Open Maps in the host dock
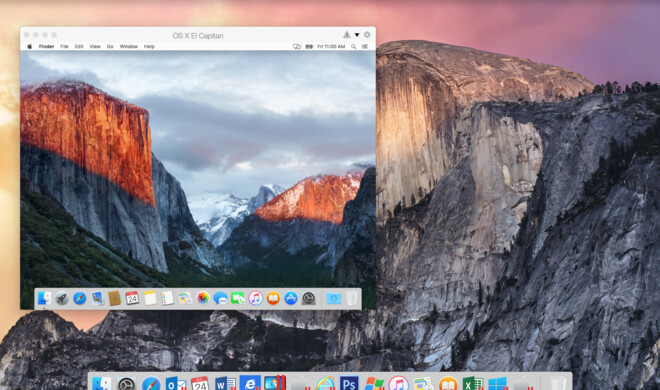Screen dimensions: 660x390 [423, 384]
